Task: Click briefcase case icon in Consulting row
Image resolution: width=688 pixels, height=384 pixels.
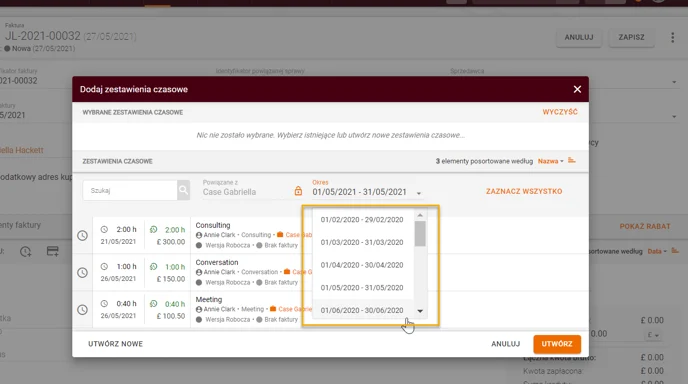Action: click(280, 235)
